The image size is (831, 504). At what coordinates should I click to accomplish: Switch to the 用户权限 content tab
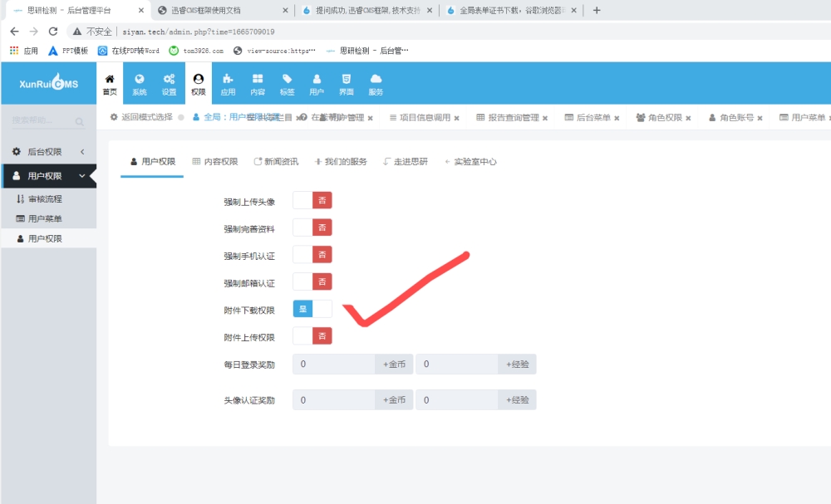tap(153, 161)
